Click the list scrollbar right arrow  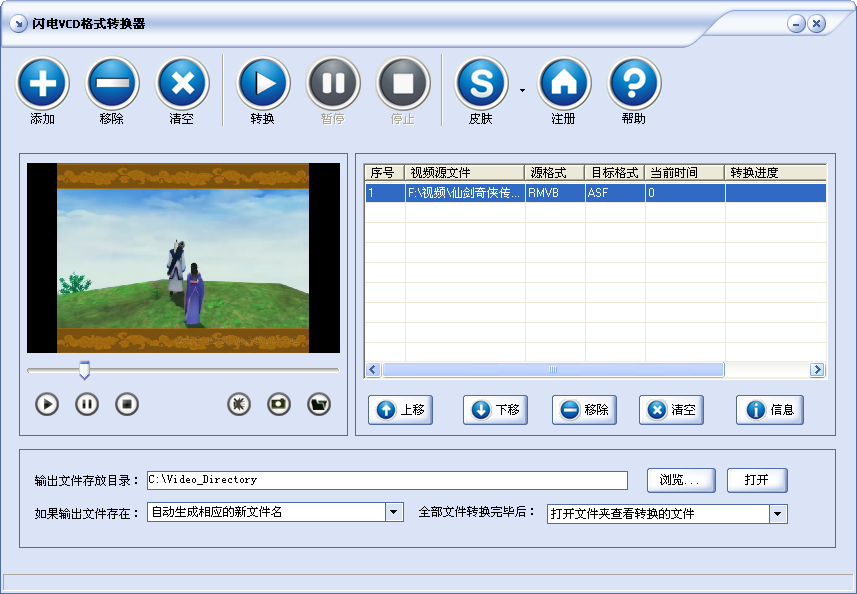click(817, 370)
